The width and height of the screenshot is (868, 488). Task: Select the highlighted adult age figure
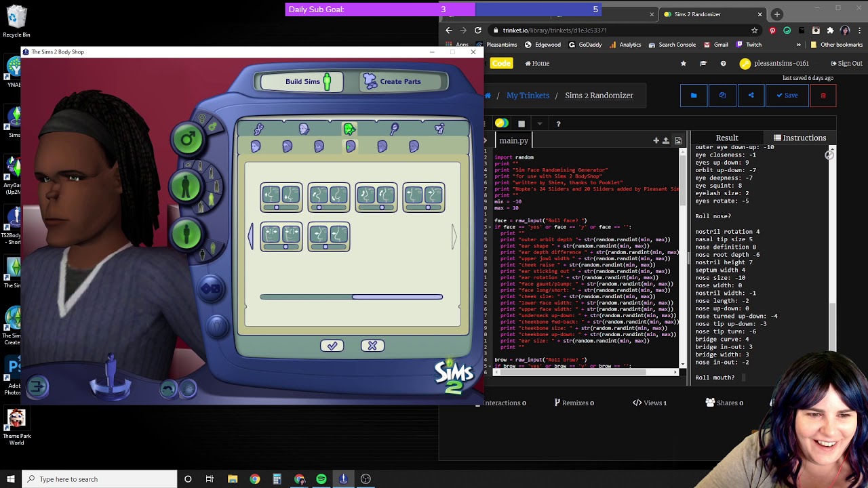211,201
